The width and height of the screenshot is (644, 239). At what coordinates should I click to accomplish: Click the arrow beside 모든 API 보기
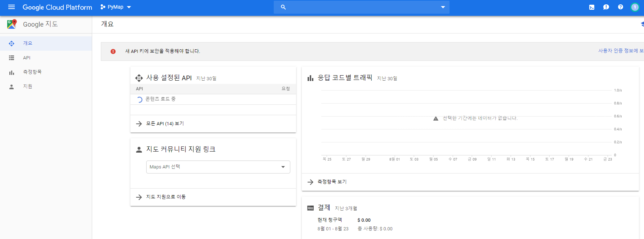click(x=139, y=124)
